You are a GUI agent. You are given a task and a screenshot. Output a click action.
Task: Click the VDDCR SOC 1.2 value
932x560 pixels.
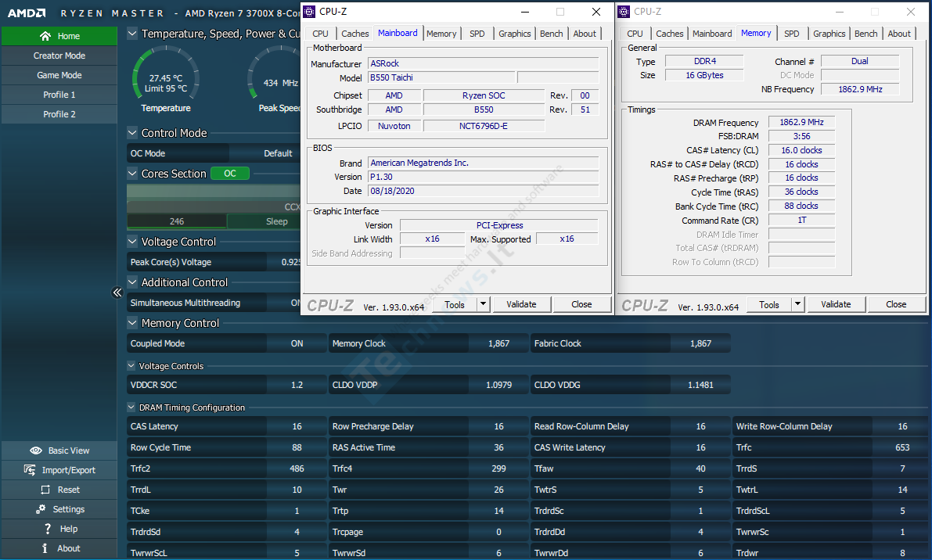pyautogui.click(x=297, y=385)
